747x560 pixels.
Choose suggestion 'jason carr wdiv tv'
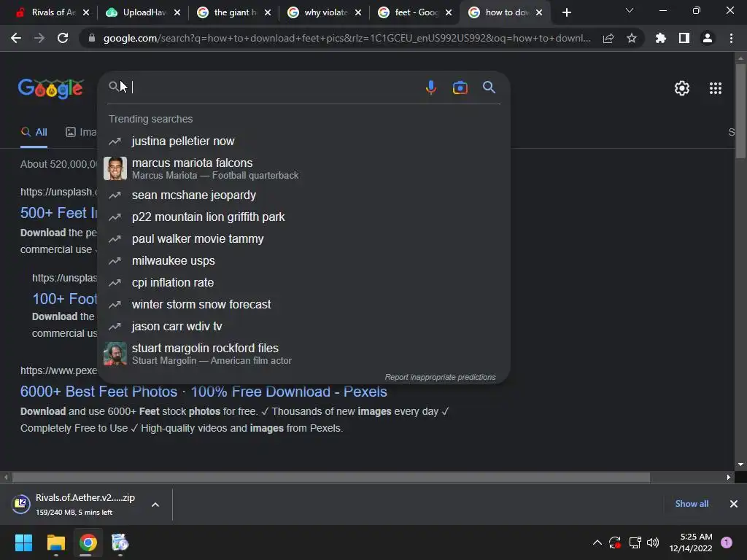(x=303, y=327)
